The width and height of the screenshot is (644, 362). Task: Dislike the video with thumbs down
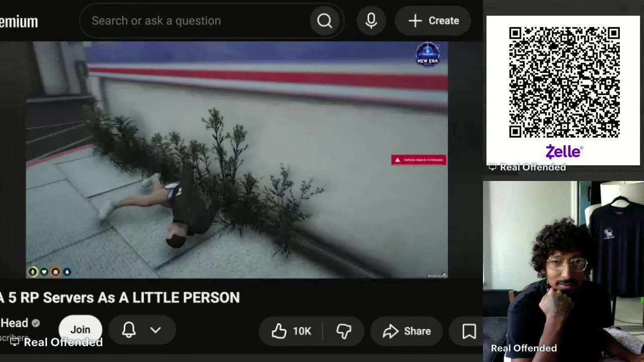pyautogui.click(x=344, y=331)
